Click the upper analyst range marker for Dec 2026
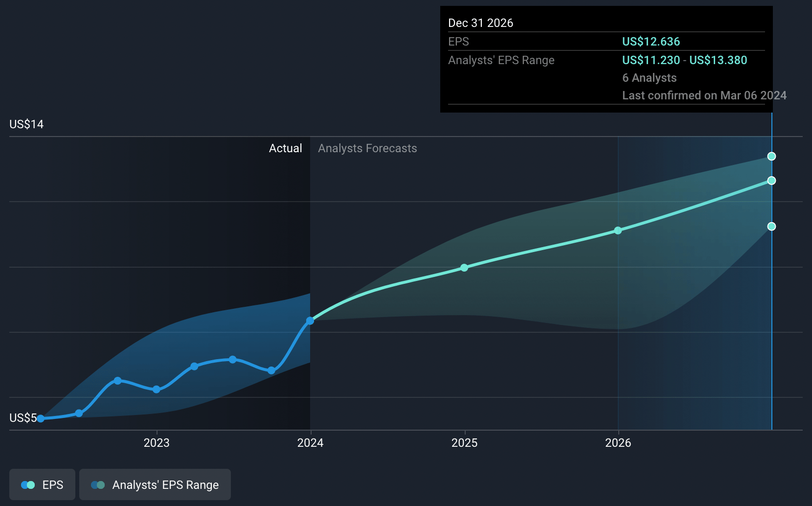Image resolution: width=812 pixels, height=506 pixels. pos(771,156)
